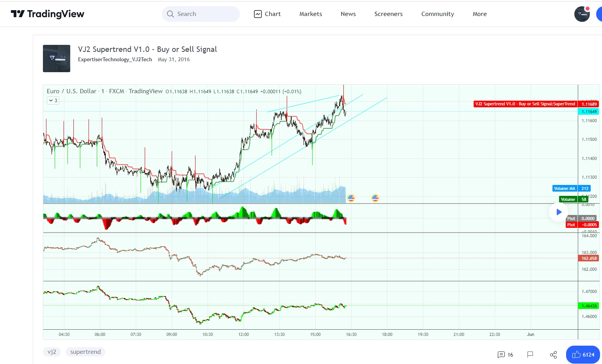The width and height of the screenshot is (602, 364).
Task: Select the News menu item
Action: click(348, 14)
